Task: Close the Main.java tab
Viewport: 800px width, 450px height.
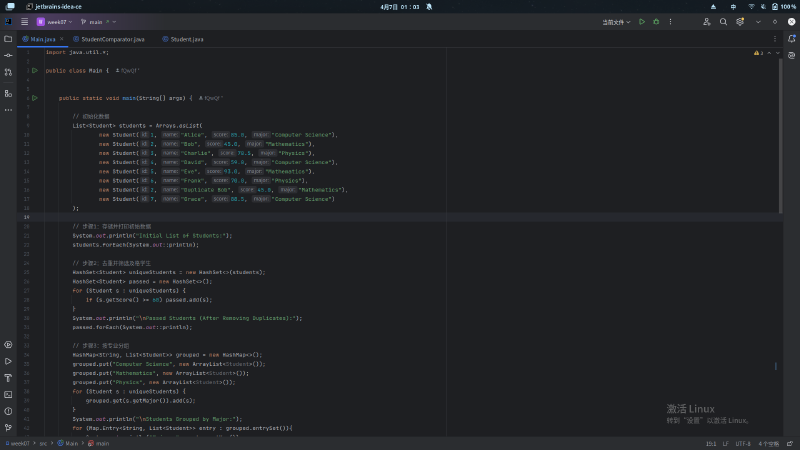Action: coord(62,39)
